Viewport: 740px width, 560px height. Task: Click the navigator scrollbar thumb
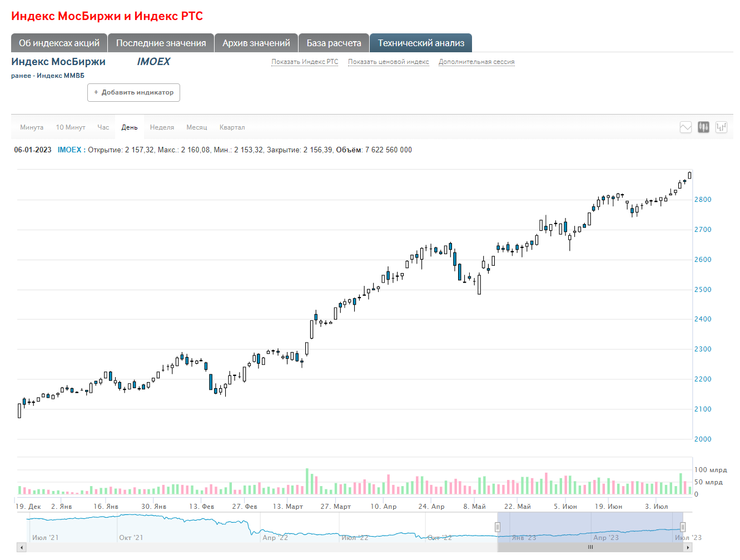pyautogui.click(x=590, y=548)
